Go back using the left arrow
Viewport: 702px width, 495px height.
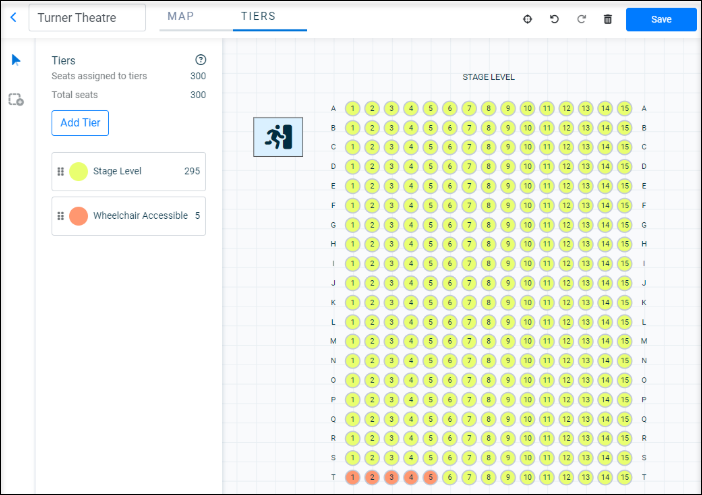click(13, 17)
